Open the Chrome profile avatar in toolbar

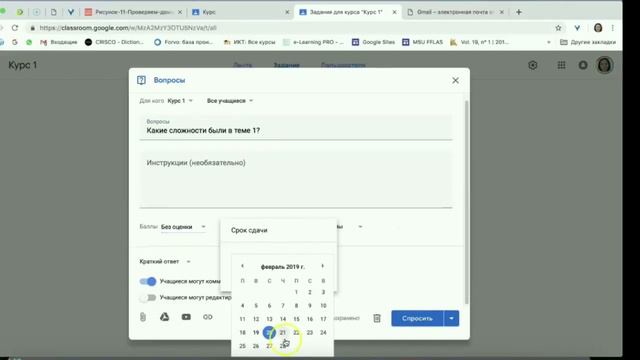598,28
